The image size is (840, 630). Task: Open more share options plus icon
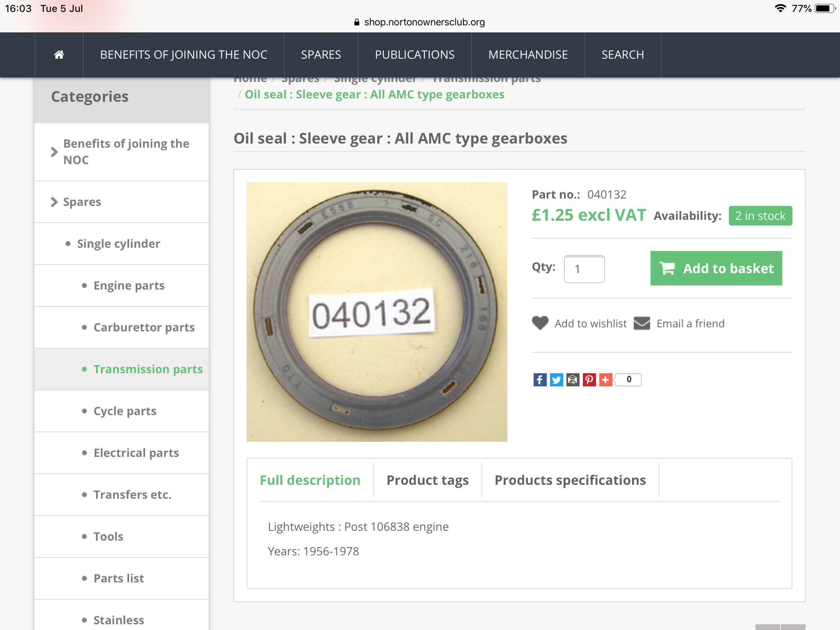pos(605,380)
